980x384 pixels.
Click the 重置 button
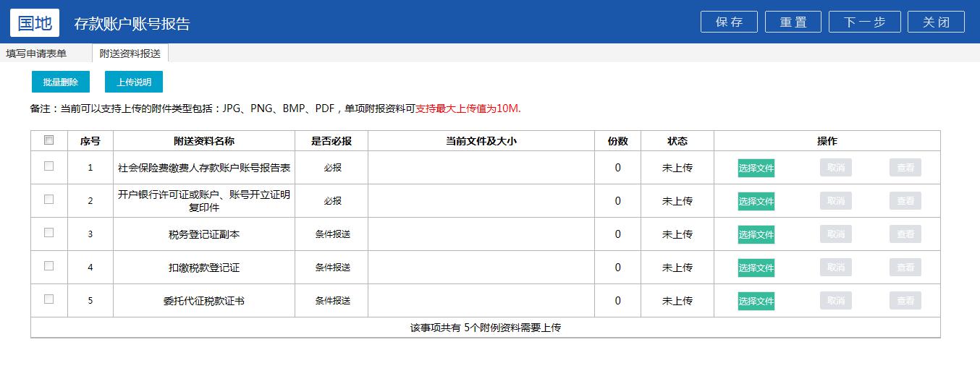point(793,22)
